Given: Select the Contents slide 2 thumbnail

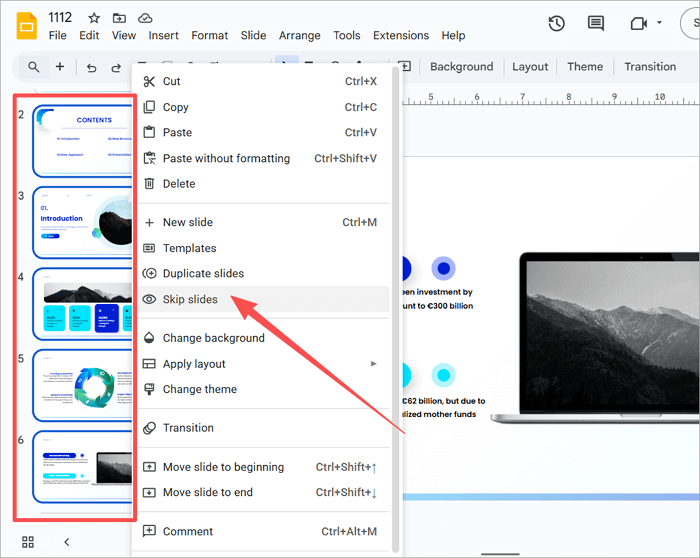Looking at the screenshot, I should point(84,141).
